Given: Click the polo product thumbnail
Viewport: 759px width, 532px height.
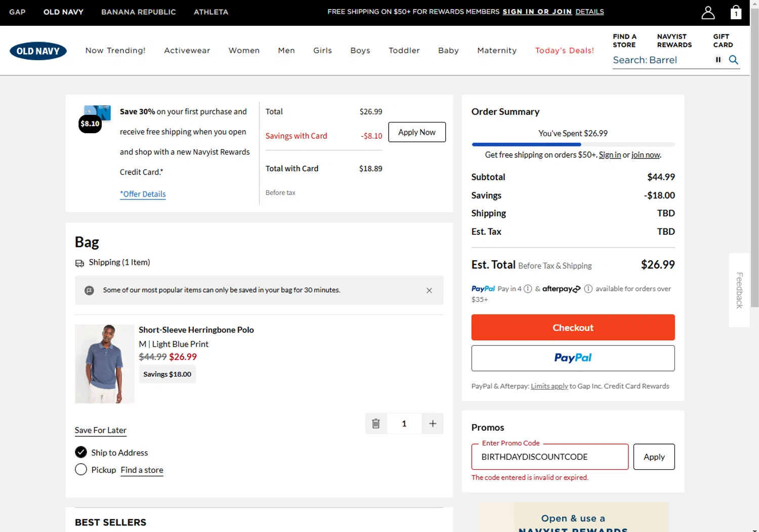Looking at the screenshot, I should tap(104, 364).
